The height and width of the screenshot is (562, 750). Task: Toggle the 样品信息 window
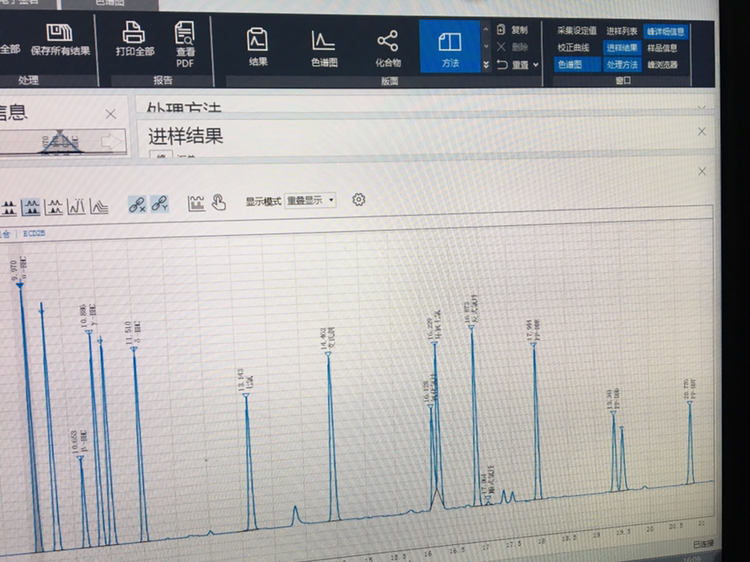[662, 48]
